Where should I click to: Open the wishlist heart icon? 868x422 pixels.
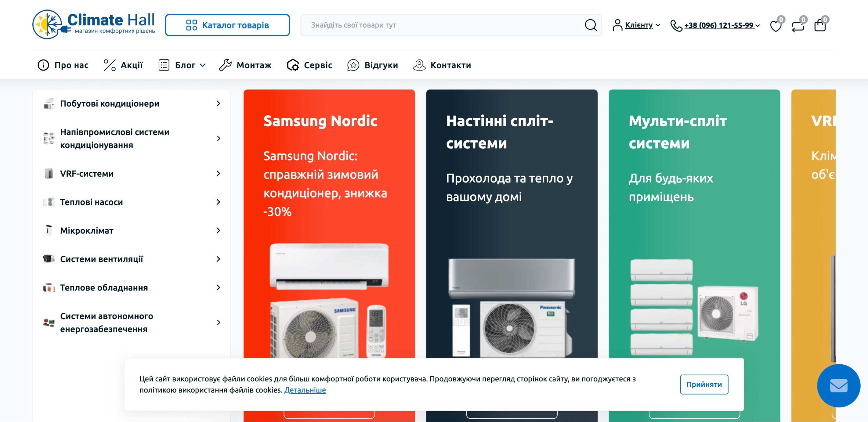coord(775,26)
